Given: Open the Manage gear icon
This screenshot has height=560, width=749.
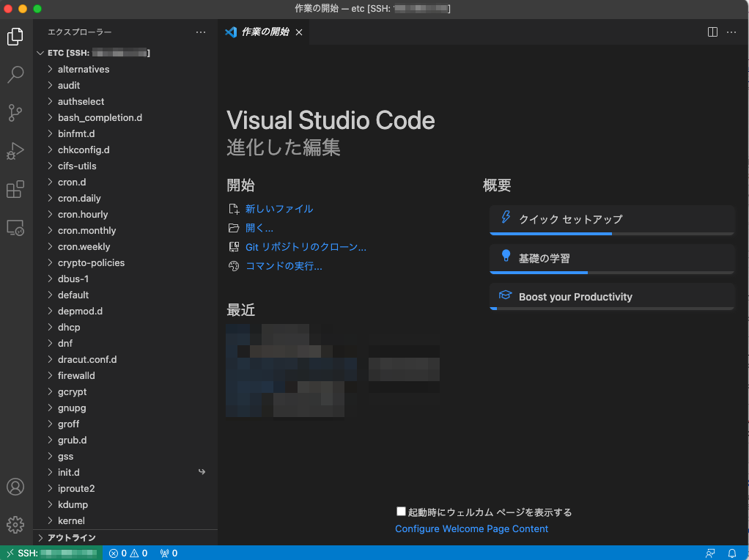Looking at the screenshot, I should pos(15,525).
